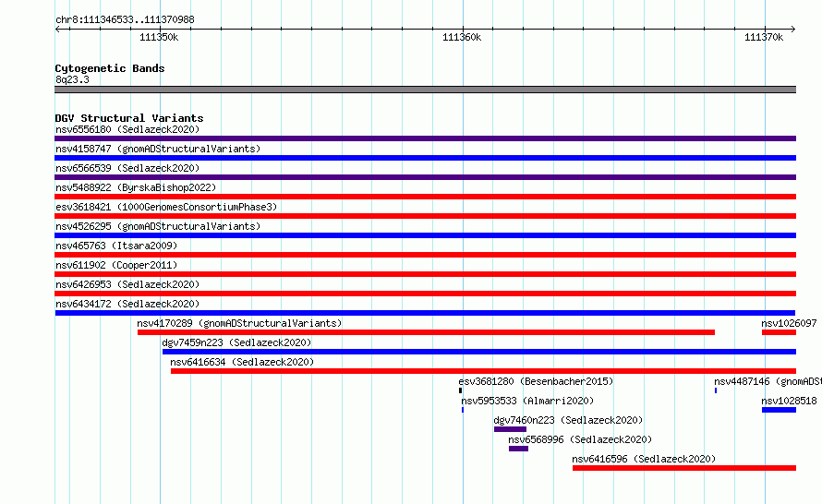Click the DGV Structural Variants track title

point(129,118)
